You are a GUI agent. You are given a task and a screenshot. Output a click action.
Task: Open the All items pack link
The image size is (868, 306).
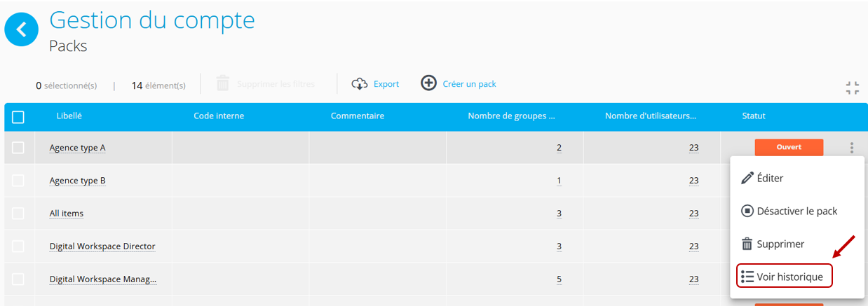[x=67, y=214]
